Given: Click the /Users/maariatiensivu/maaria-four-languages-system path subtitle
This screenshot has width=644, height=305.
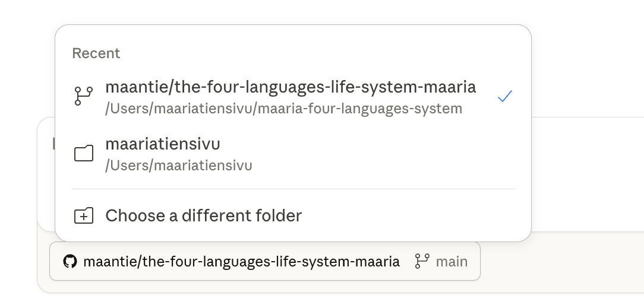Looking at the screenshot, I should (x=283, y=109).
